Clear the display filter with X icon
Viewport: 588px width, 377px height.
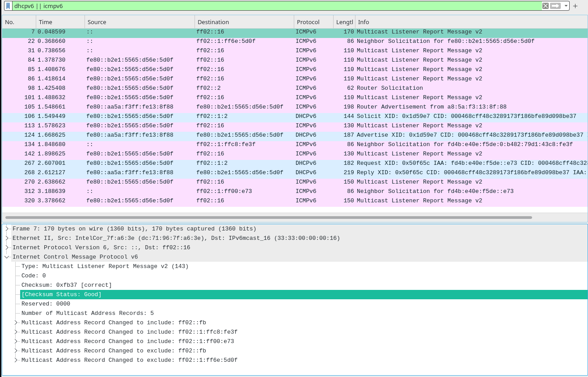click(546, 6)
